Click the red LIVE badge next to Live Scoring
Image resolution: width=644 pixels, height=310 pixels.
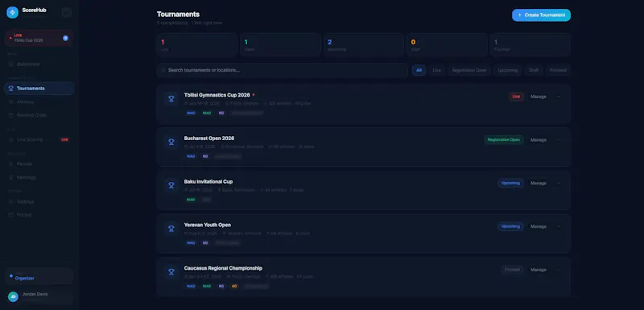coord(64,139)
